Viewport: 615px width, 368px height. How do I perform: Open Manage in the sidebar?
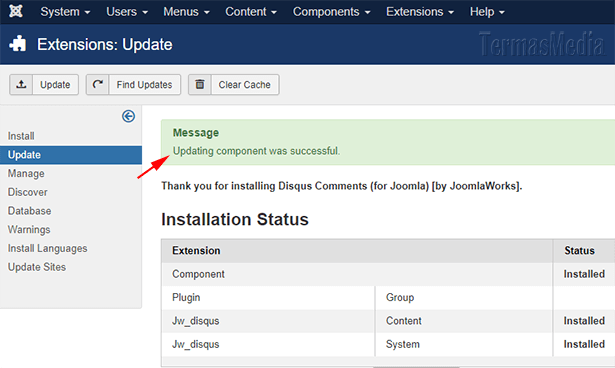pyautogui.click(x=26, y=173)
